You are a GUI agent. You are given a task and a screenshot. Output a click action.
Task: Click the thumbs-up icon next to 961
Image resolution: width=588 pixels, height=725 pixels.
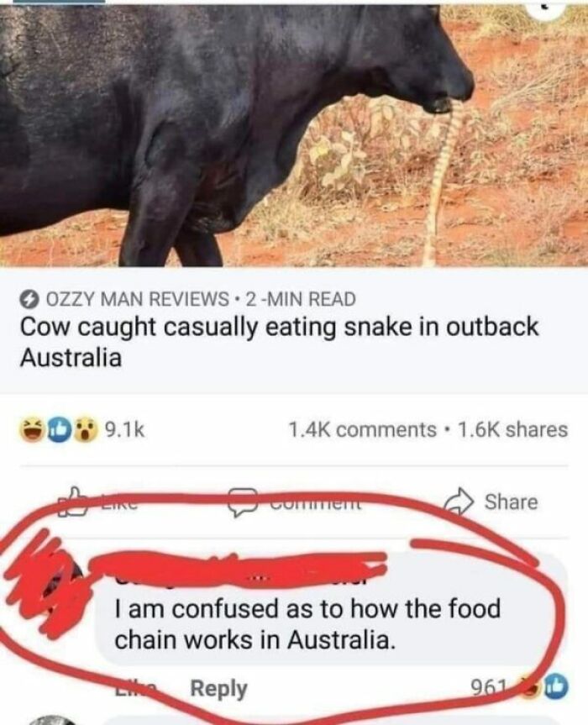[x=557, y=688]
